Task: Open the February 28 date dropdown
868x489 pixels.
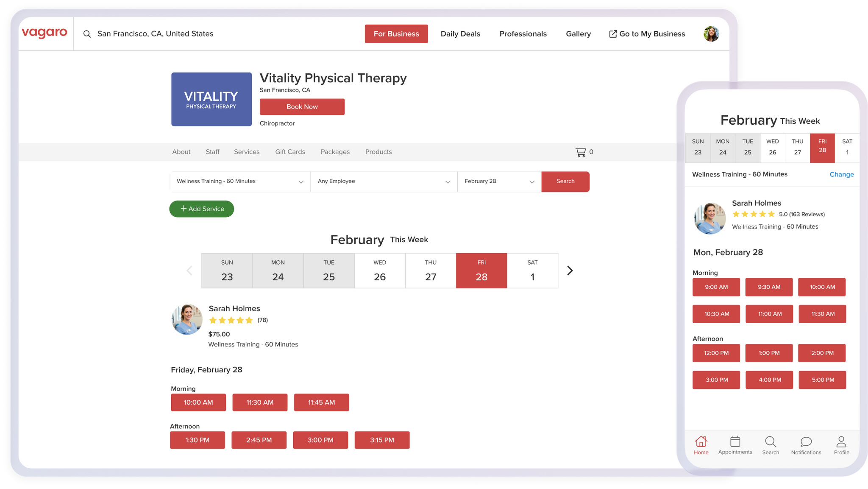Action: pyautogui.click(x=499, y=182)
